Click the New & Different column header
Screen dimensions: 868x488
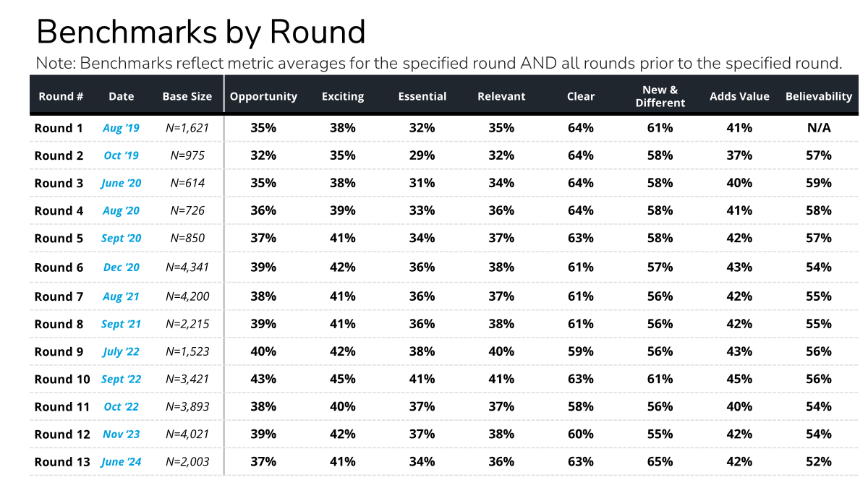pyautogui.click(x=660, y=96)
